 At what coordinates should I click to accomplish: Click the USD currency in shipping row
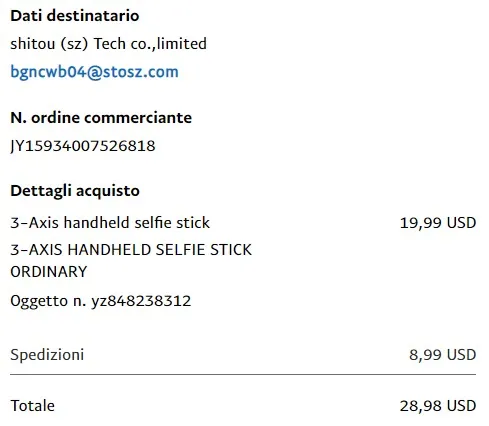[461, 355]
